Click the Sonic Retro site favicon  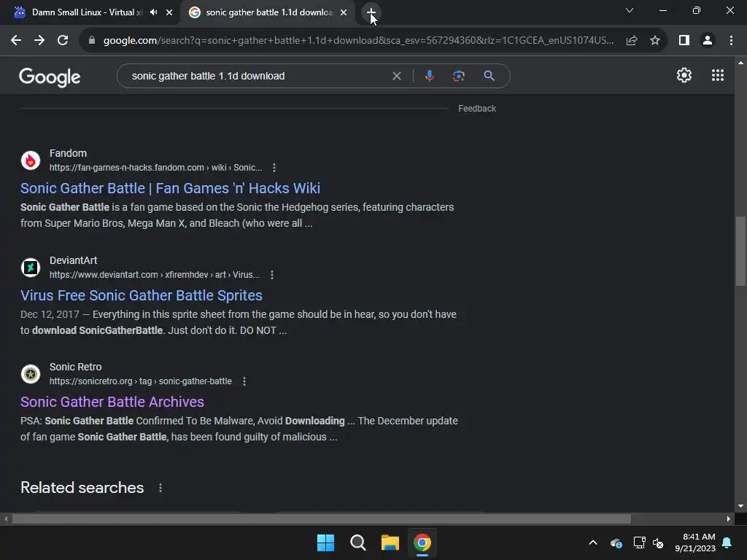31,374
